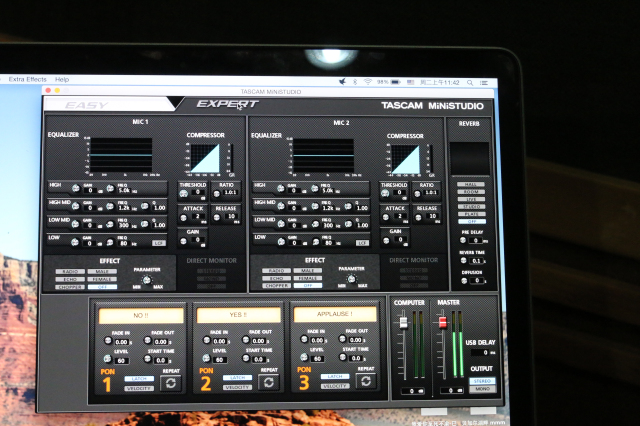Click MIC 2 HIGH gain knob
The width and height of the screenshot is (640, 426).
point(281,189)
